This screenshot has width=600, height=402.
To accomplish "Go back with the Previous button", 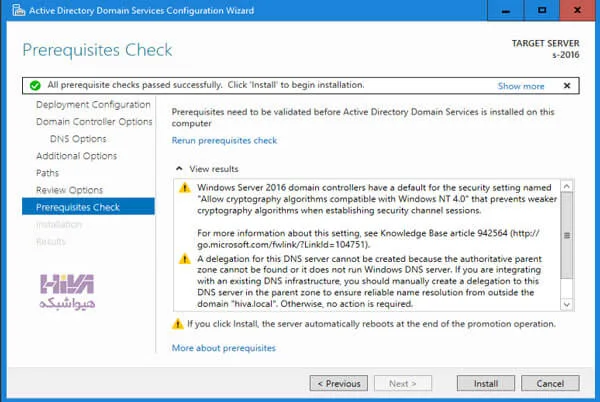I will coord(339,383).
